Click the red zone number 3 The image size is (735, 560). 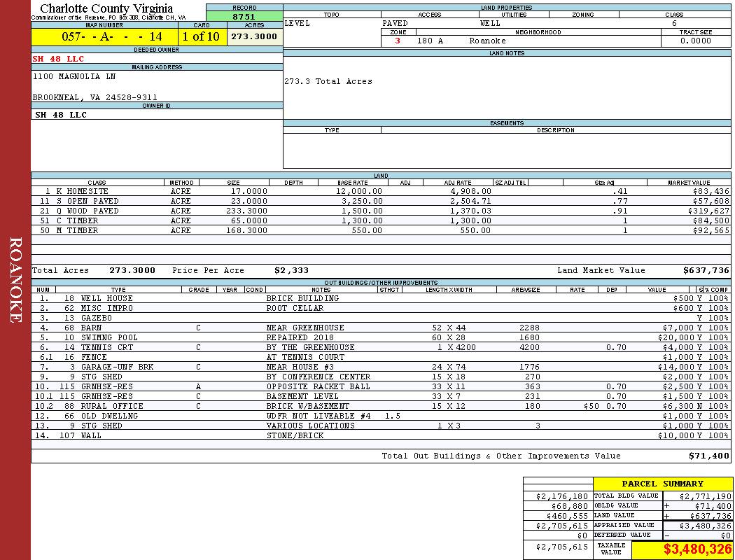(x=398, y=41)
